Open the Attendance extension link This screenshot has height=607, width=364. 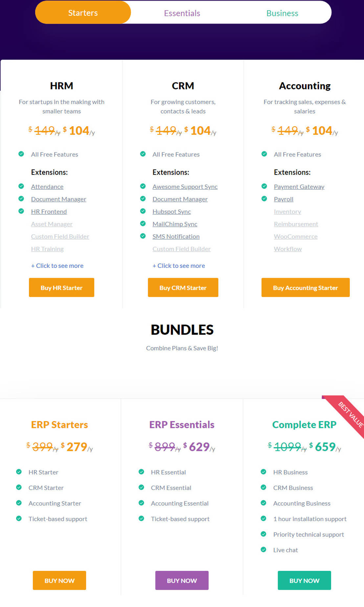coord(47,187)
